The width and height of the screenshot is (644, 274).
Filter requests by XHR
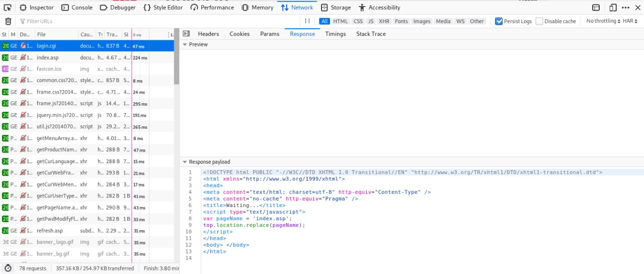(384, 21)
